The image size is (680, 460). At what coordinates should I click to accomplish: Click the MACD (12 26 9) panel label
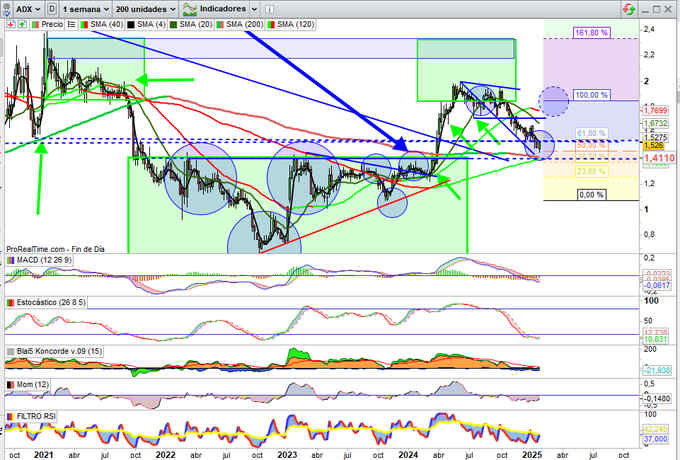(x=46, y=261)
